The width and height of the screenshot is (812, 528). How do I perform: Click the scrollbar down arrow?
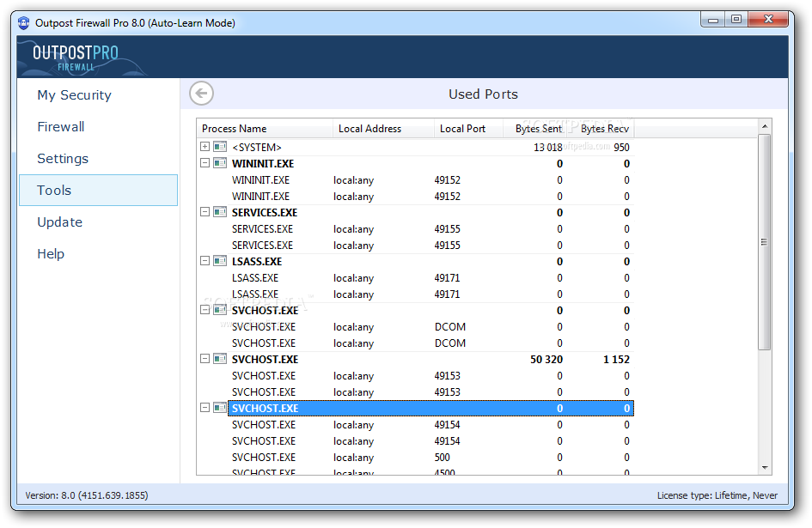click(765, 467)
